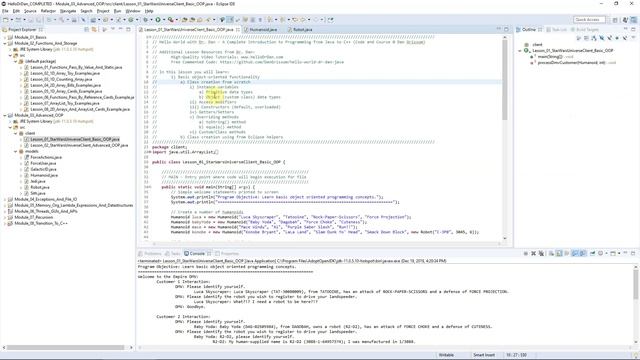Click the Project Explorer horizontal scrollbar

pos(65,347)
